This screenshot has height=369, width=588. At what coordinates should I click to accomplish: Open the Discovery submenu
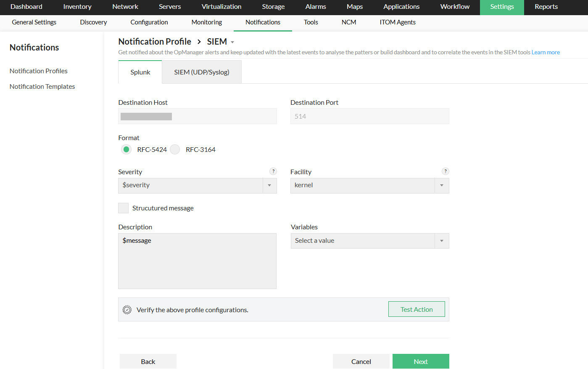[x=93, y=22]
